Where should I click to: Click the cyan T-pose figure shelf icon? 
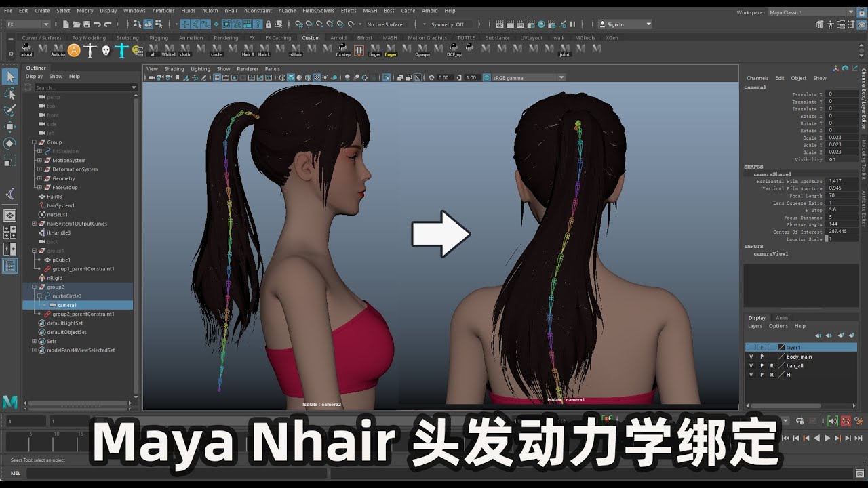coord(121,49)
